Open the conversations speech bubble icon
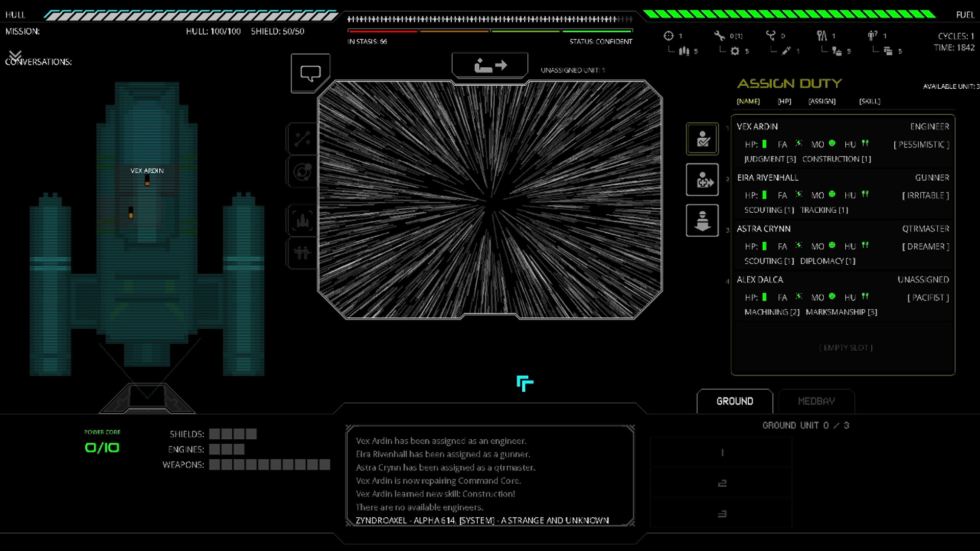This screenshot has width=980, height=551. [x=310, y=73]
